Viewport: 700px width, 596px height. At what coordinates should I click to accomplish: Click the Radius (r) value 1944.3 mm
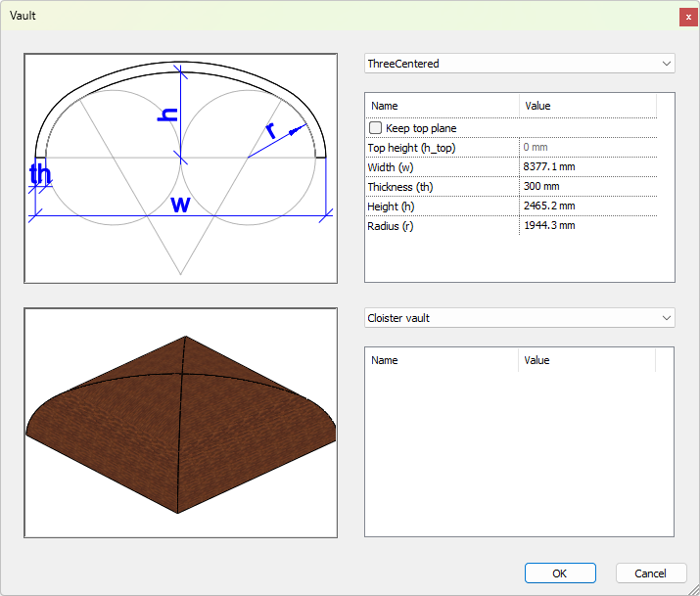pyautogui.click(x=585, y=226)
